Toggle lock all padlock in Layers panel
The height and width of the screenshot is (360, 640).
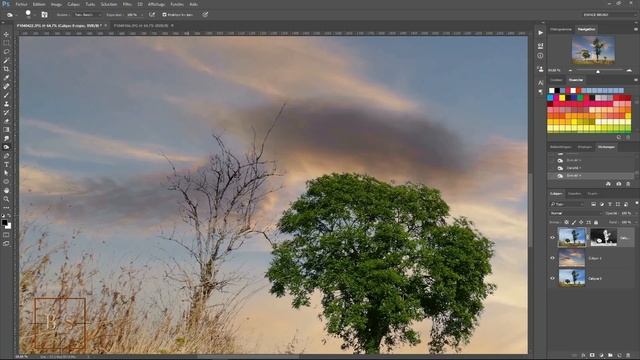coord(596,222)
